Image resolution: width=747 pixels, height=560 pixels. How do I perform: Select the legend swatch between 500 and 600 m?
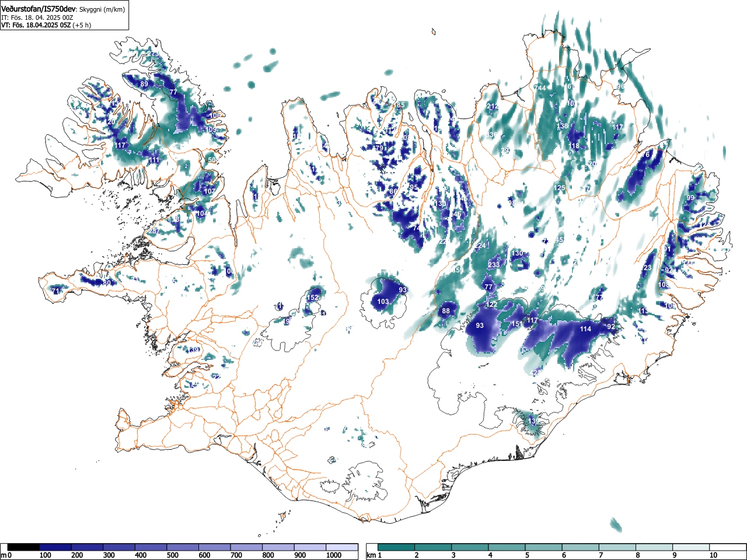(183, 547)
